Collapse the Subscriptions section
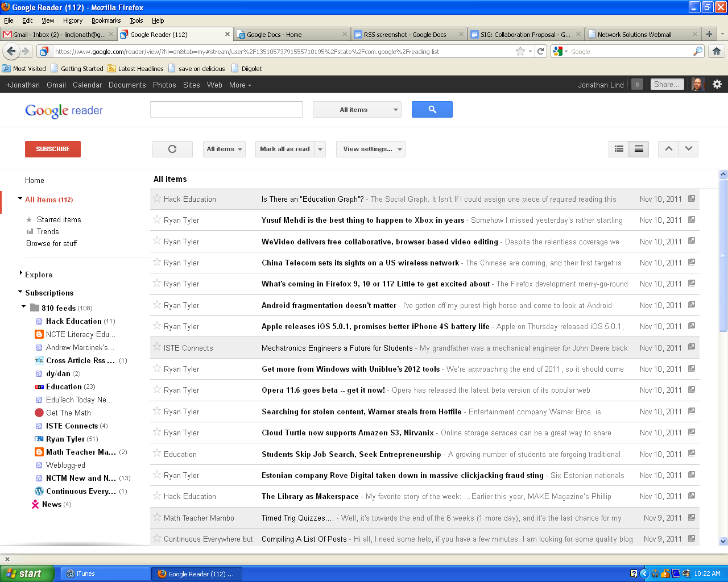Screen dimensions: 728x582 (x=20, y=292)
